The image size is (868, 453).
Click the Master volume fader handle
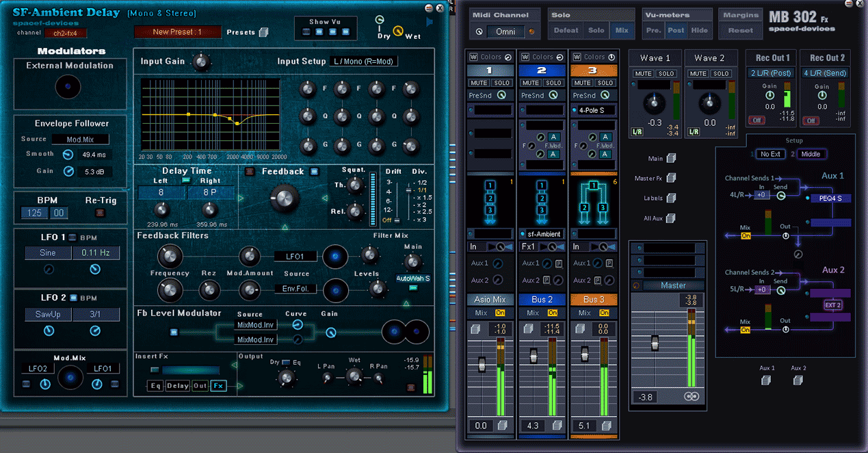coord(655,342)
